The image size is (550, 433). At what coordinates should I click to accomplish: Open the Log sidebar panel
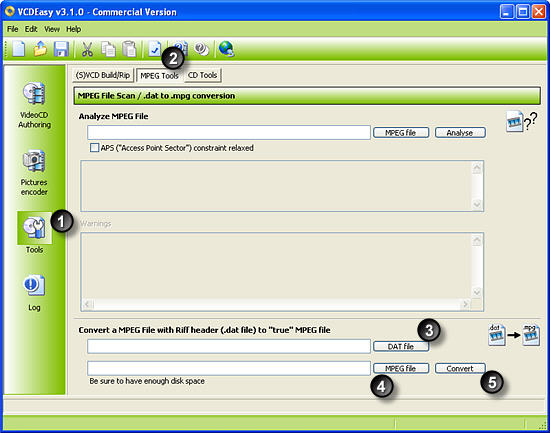34,293
